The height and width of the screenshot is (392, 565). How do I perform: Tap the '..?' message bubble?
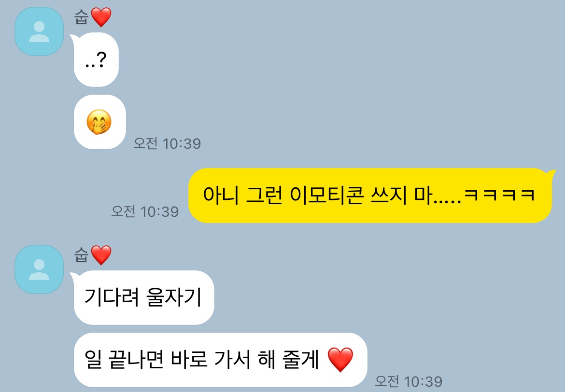(x=96, y=59)
